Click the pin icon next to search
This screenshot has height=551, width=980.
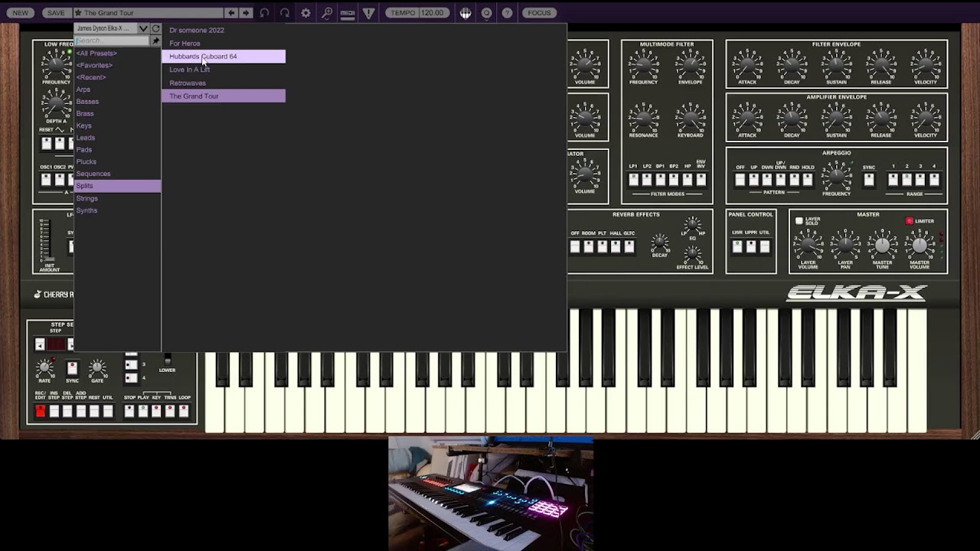155,41
